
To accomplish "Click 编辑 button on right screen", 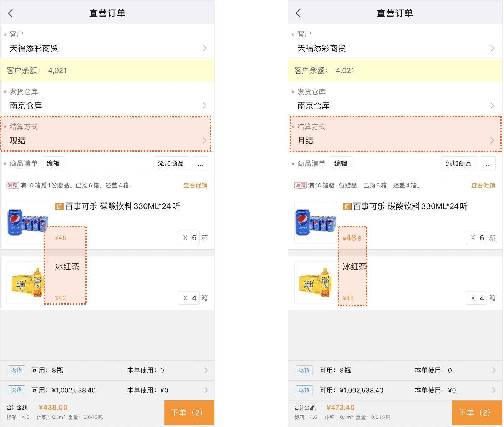I will (x=341, y=164).
